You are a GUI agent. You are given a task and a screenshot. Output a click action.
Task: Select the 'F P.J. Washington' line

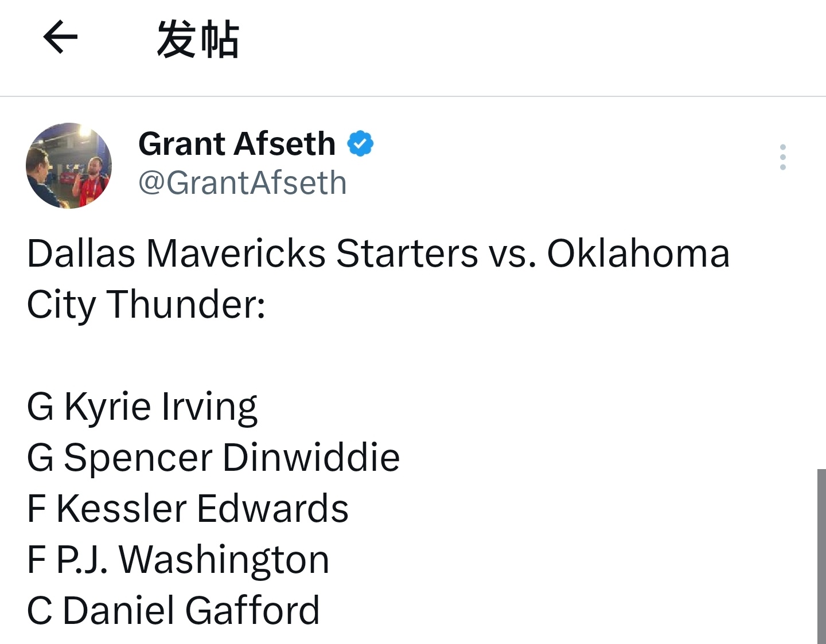coord(178,560)
